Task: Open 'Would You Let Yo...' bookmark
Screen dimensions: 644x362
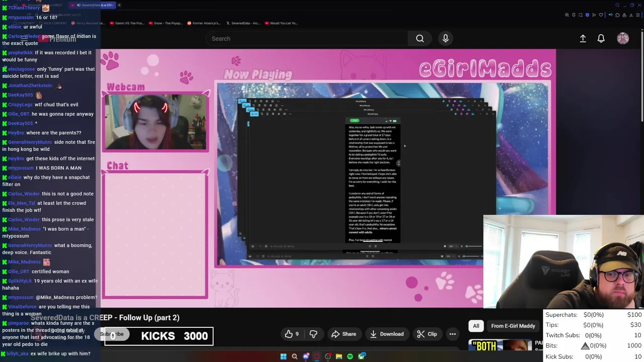Action: tap(281, 23)
